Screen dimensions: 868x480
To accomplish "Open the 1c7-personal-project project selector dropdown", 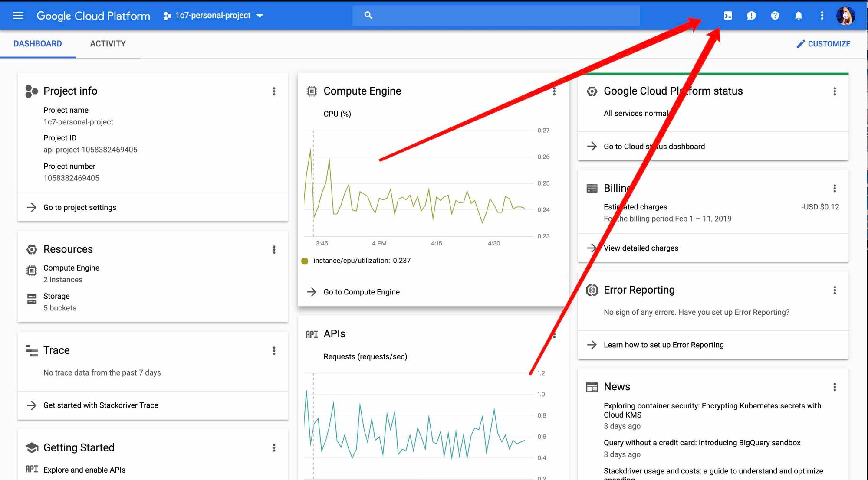I will pyautogui.click(x=213, y=16).
